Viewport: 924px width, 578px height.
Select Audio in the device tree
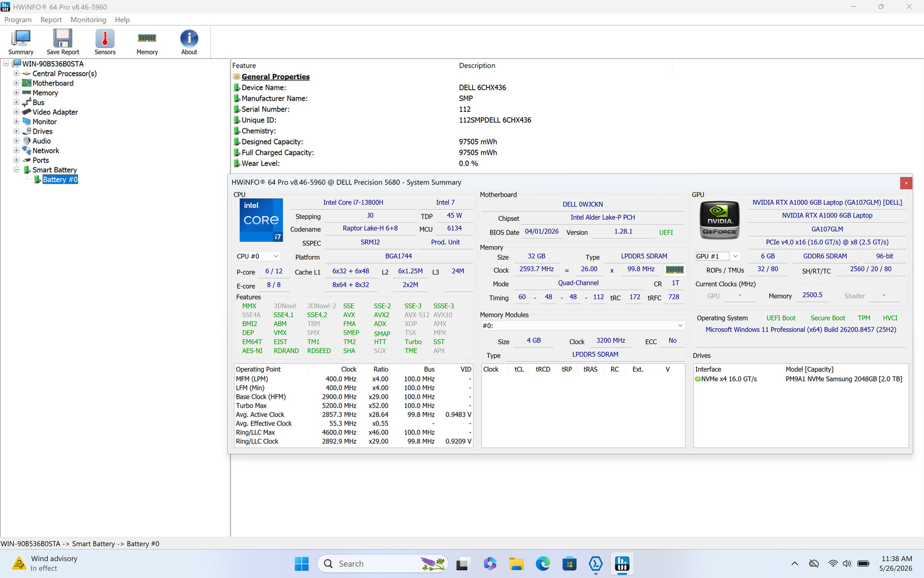tap(42, 141)
